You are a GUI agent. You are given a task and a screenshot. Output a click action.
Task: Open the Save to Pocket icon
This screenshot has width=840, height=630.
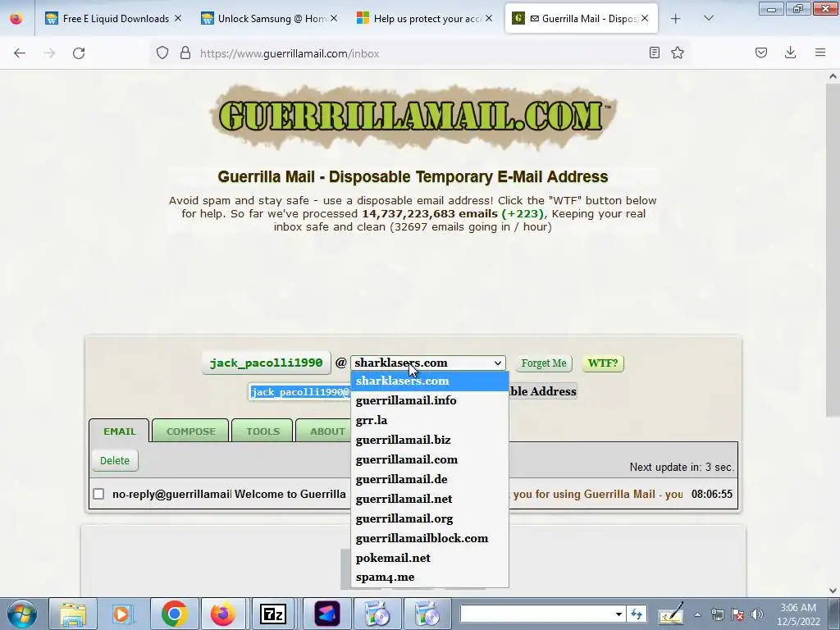tap(760, 53)
